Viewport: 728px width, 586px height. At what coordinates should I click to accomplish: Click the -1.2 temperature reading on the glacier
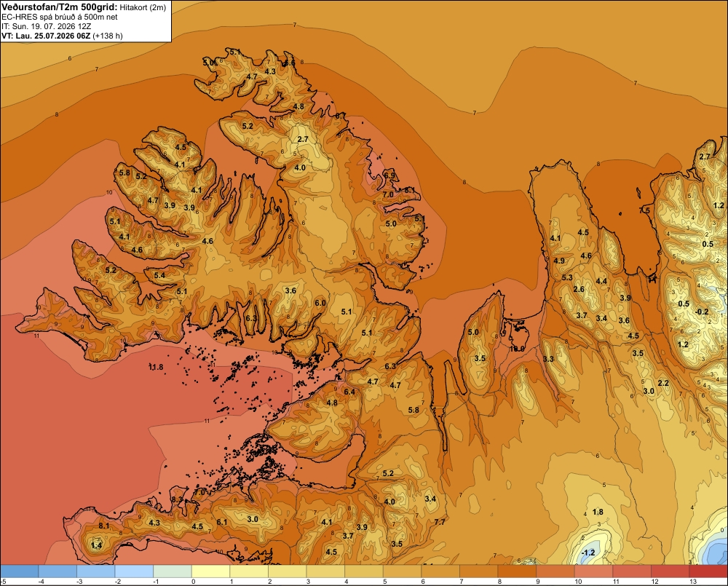(588, 553)
